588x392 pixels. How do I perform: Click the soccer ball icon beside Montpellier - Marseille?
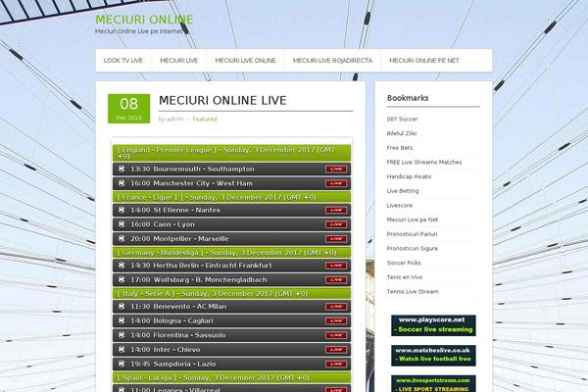(x=122, y=238)
